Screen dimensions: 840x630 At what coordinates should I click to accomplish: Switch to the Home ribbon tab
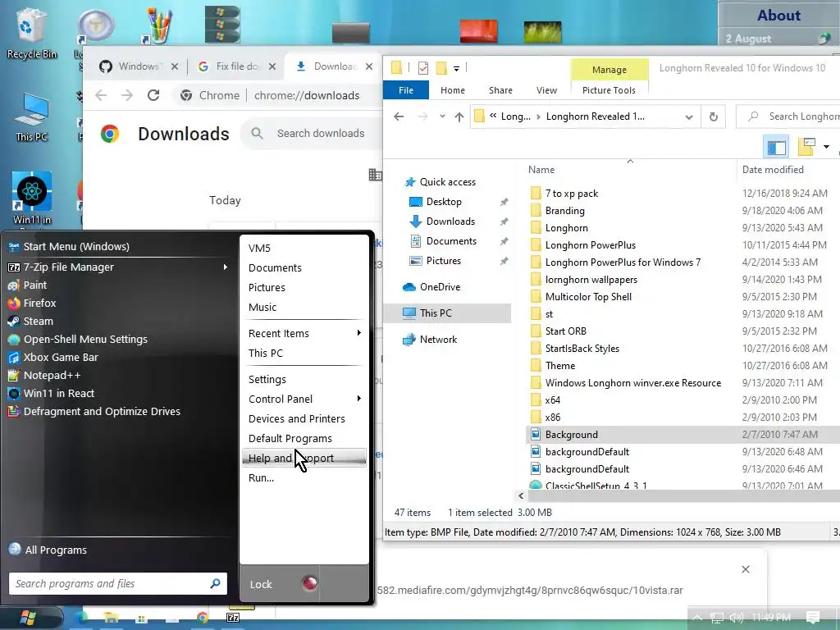[x=453, y=90]
